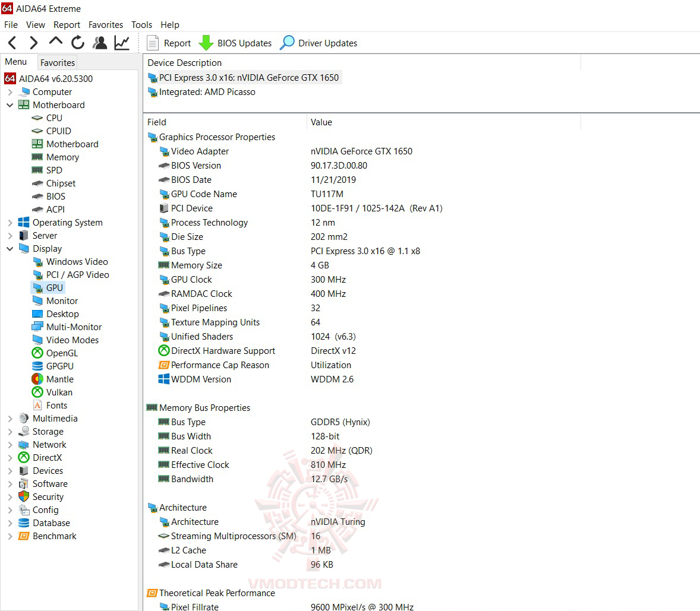The height and width of the screenshot is (611, 700).
Task: Expand the Operating System node
Action: (10, 223)
